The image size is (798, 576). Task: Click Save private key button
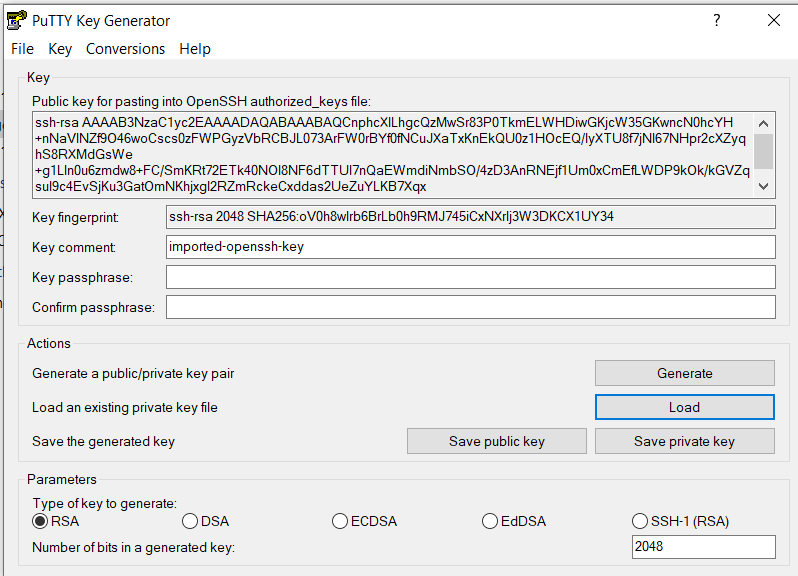point(685,441)
